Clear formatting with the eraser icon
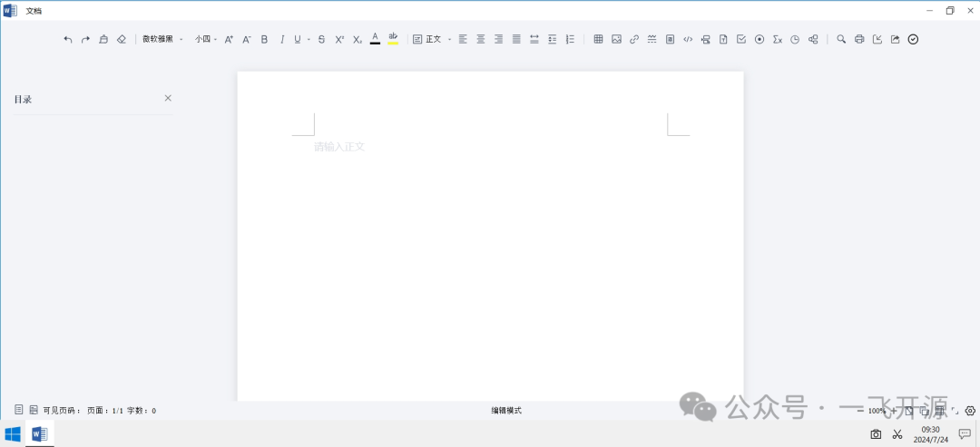 point(122,39)
